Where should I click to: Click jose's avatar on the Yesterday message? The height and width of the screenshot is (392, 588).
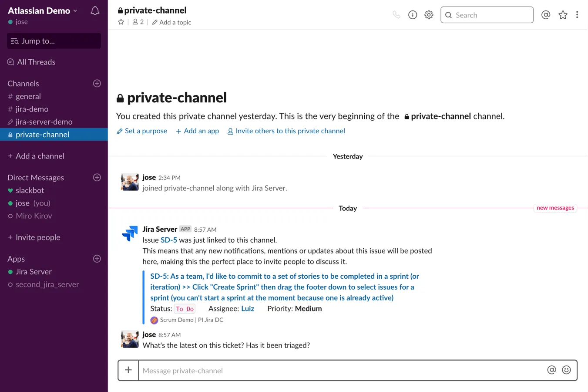[x=130, y=182]
